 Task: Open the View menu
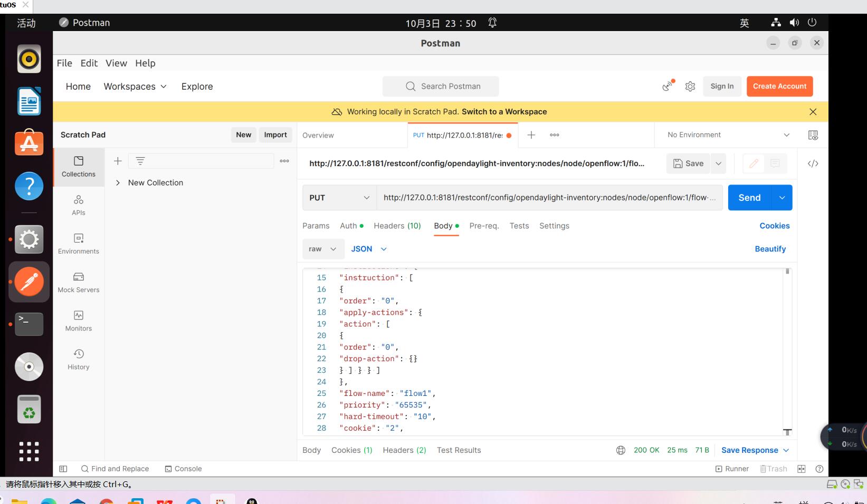coord(116,63)
